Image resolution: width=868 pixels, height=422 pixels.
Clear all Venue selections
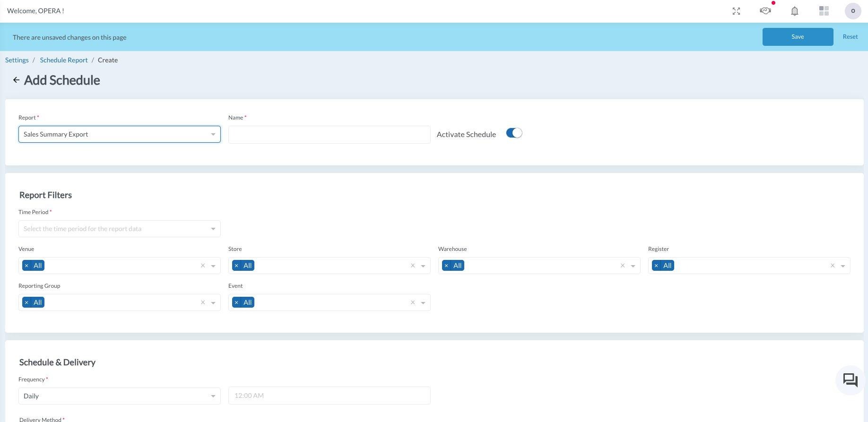(203, 266)
